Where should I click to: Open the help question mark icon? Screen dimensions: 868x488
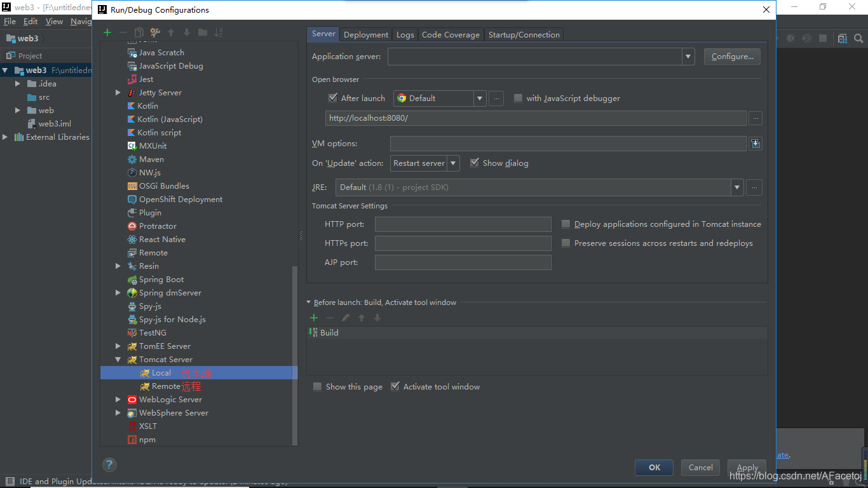(x=109, y=464)
